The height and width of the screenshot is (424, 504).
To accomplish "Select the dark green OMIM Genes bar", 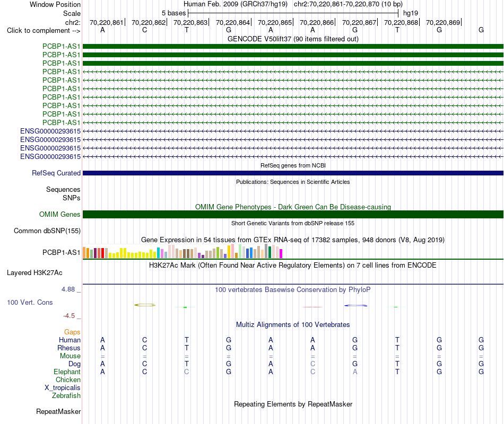I will pos(293,214).
